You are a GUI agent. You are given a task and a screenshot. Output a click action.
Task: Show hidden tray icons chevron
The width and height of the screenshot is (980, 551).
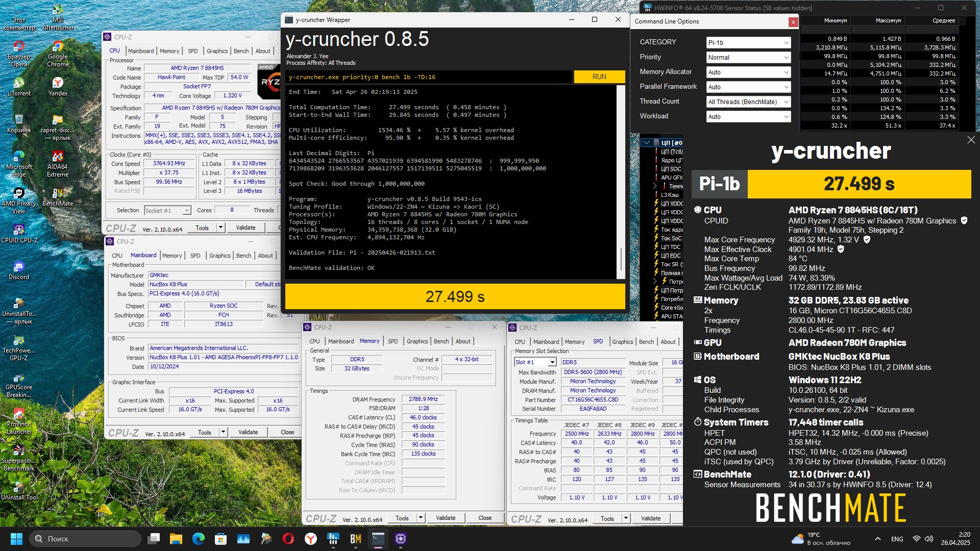(877, 539)
